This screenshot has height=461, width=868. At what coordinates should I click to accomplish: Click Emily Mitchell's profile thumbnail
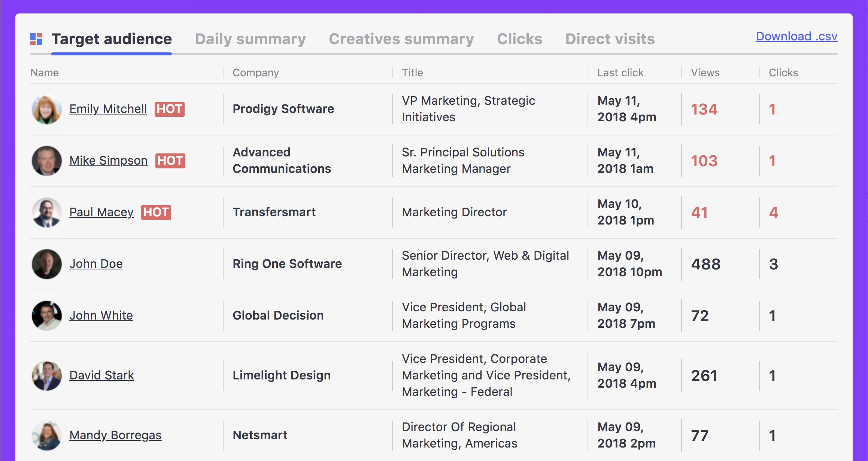tap(46, 109)
